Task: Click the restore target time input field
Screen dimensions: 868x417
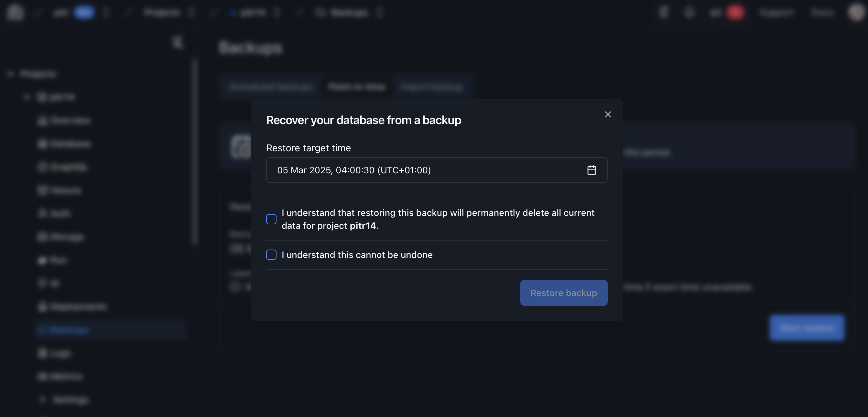Action: tap(404, 170)
